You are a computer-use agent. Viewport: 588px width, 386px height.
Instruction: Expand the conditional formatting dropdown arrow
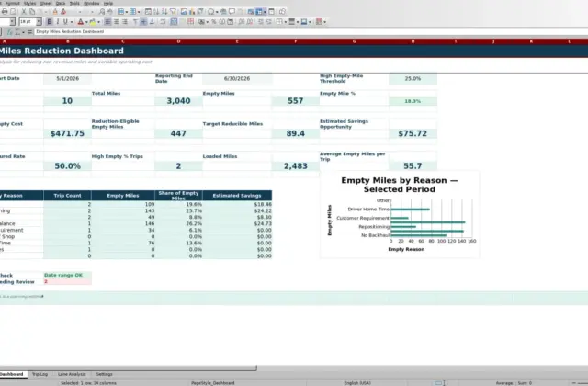pos(324,22)
